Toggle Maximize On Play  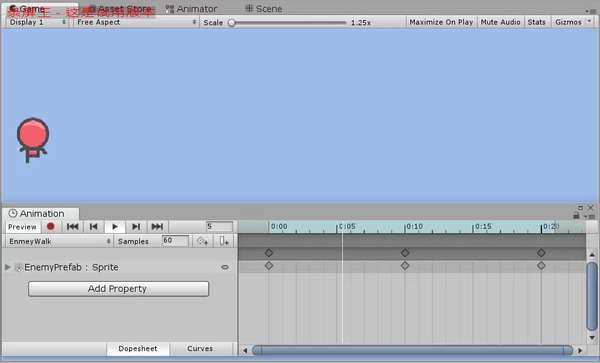coord(441,22)
